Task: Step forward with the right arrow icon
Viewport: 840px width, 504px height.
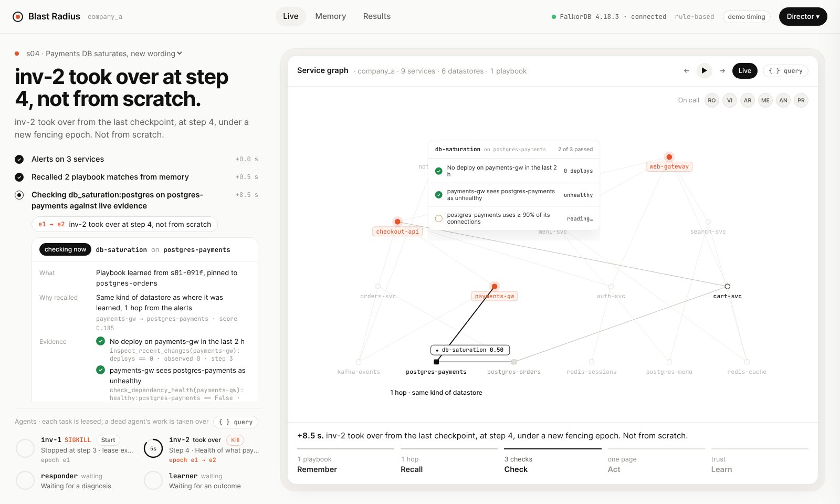Action: point(722,71)
